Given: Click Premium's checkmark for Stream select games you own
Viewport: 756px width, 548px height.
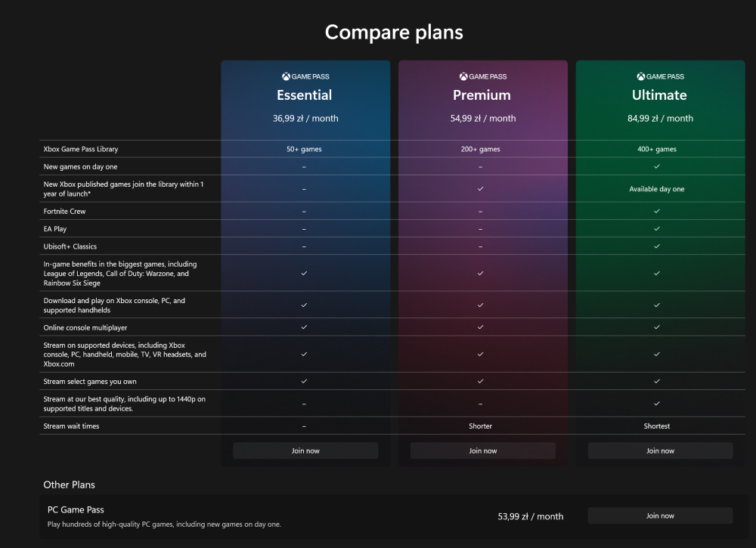Looking at the screenshot, I should tap(481, 381).
